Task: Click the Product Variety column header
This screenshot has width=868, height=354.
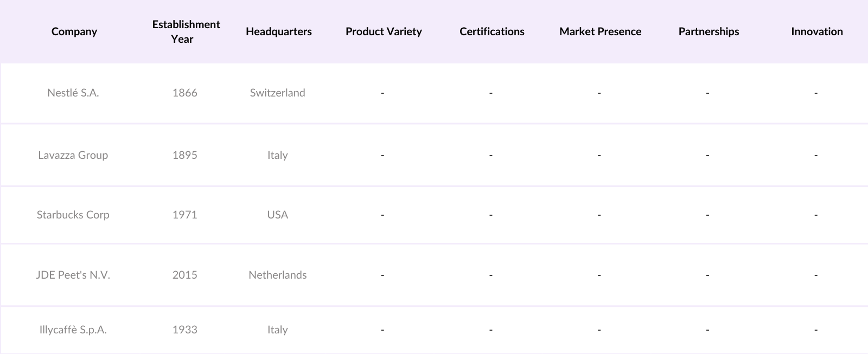Action: [x=383, y=31]
